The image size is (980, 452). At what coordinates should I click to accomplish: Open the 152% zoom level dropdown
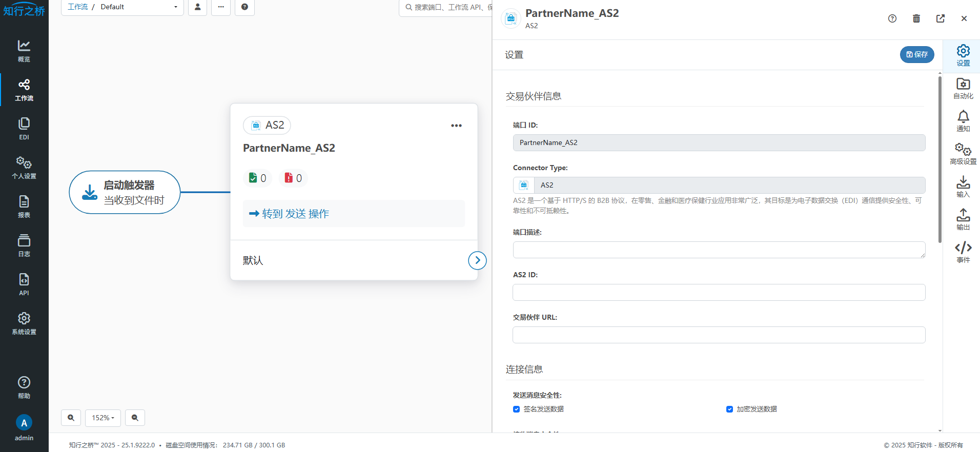(x=103, y=418)
